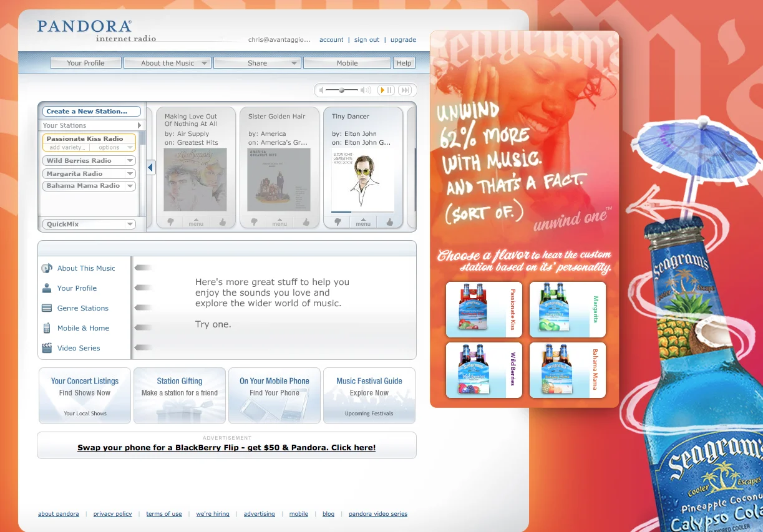Choose Margarita flavor in Seagram's ad
Viewport: 763px width, 532px height.
[x=568, y=309]
